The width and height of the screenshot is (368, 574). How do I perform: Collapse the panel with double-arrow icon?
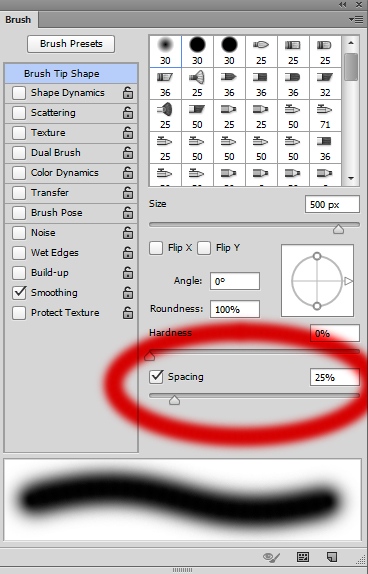coord(342,4)
